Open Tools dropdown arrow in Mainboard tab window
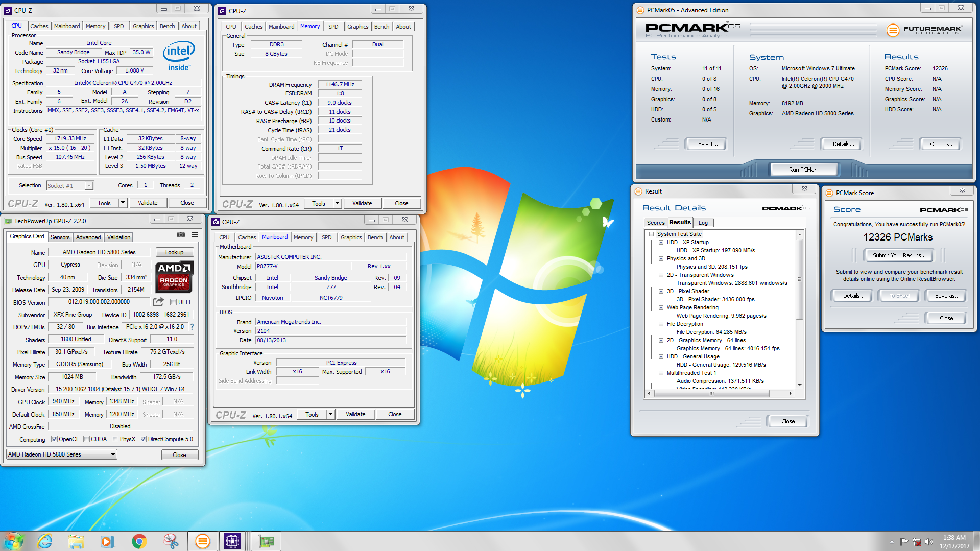980x551 pixels. 330,414
